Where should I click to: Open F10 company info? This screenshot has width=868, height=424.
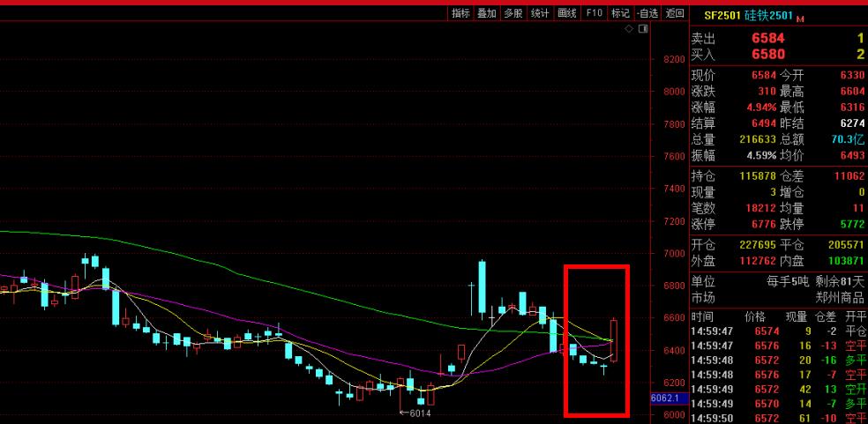tap(594, 13)
